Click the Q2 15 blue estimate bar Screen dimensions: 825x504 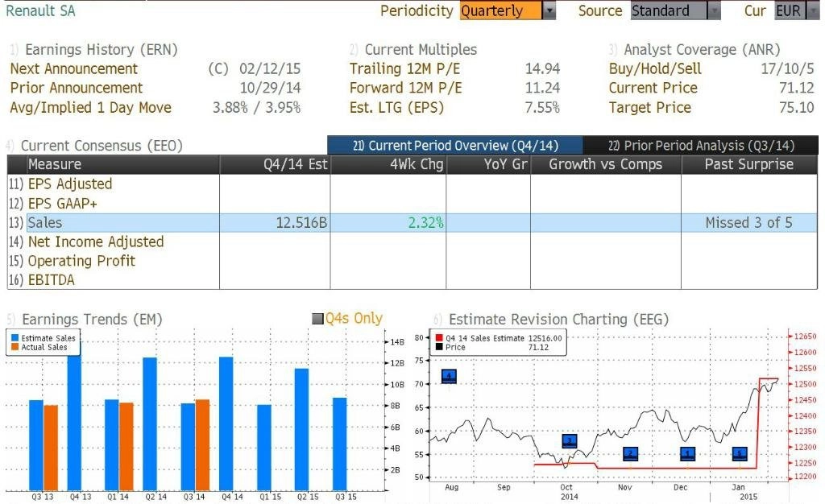pyautogui.click(x=302, y=429)
